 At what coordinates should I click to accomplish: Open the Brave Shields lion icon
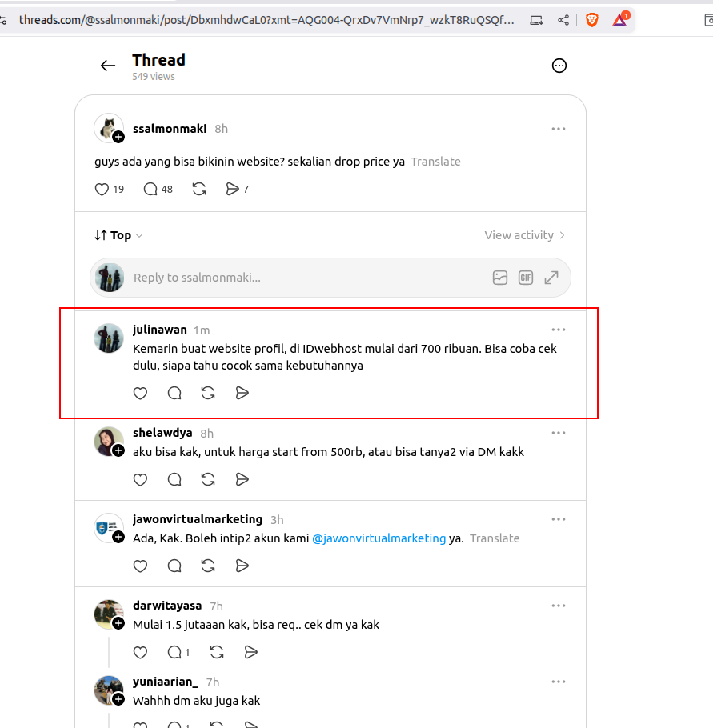coord(592,20)
